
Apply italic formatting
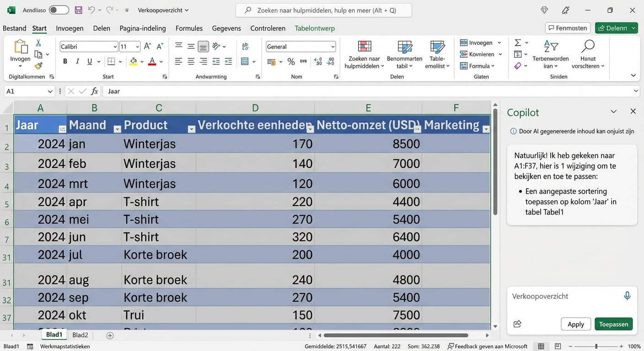coord(77,61)
